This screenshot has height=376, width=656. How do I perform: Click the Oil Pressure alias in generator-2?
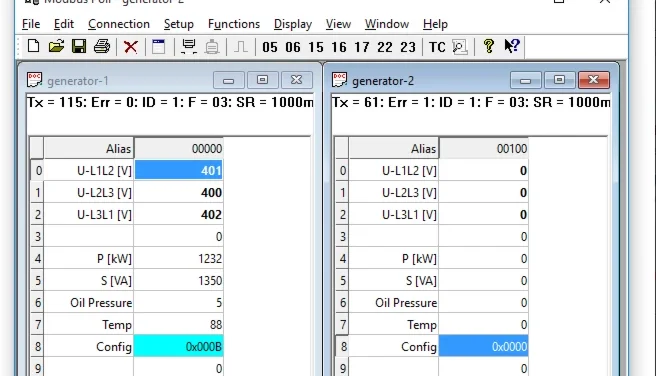tap(394, 302)
